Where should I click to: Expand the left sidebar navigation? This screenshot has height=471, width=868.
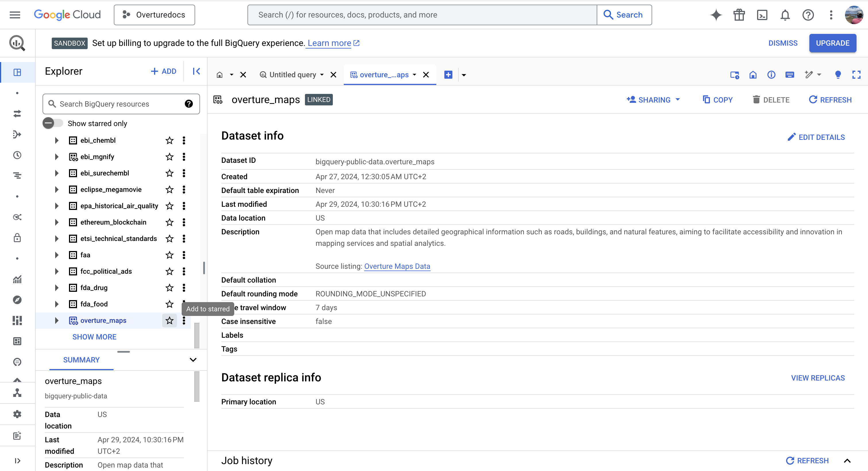pos(17,461)
